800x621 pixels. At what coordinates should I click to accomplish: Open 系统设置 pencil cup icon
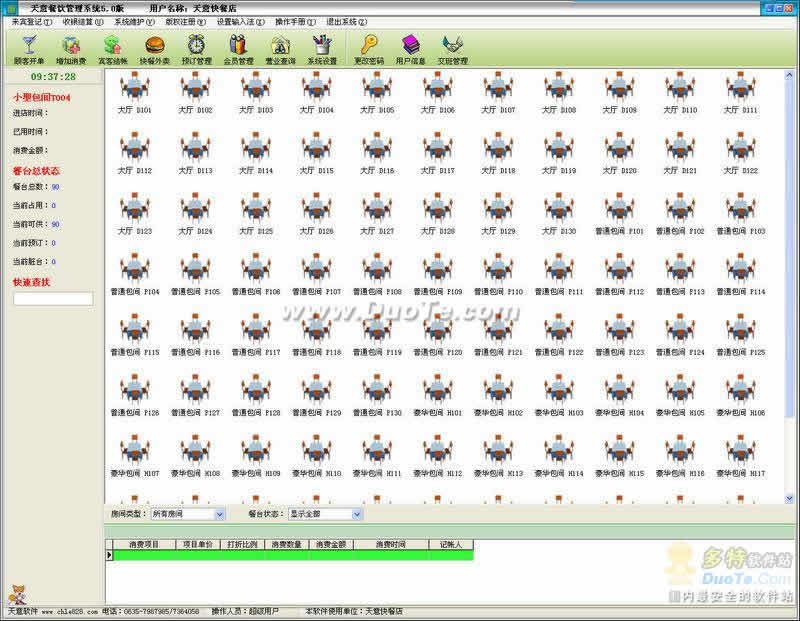pyautogui.click(x=322, y=46)
